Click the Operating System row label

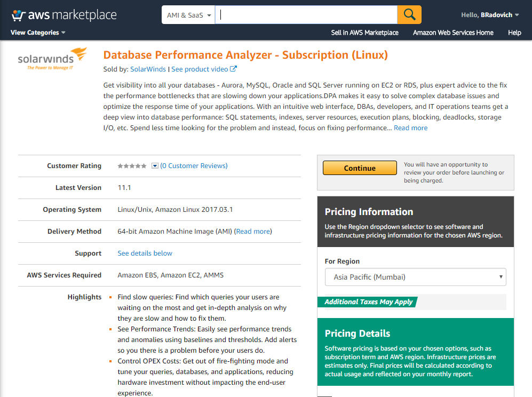tap(72, 210)
